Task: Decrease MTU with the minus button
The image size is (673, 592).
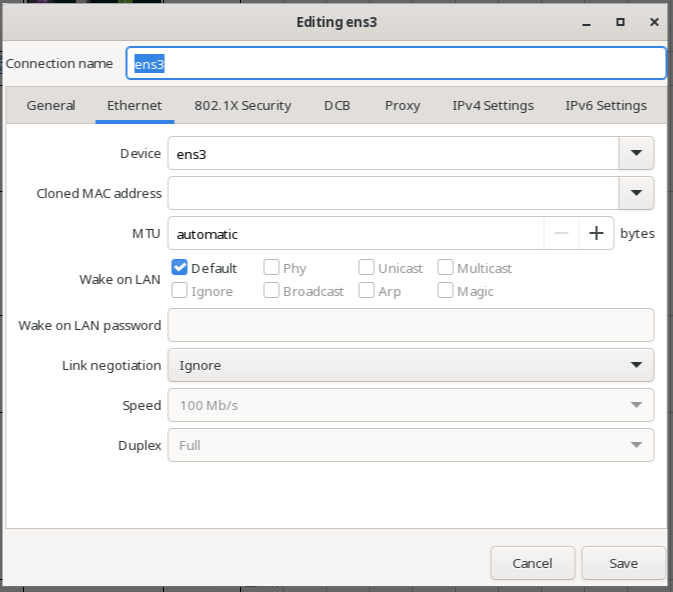Action: tap(561, 233)
